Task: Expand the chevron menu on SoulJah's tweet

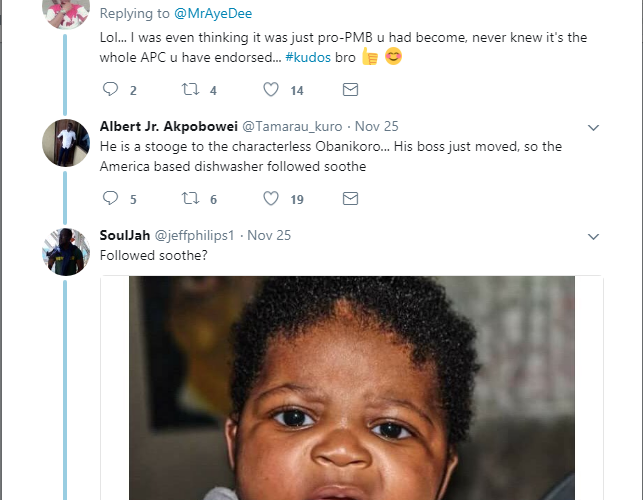Action: (x=593, y=237)
